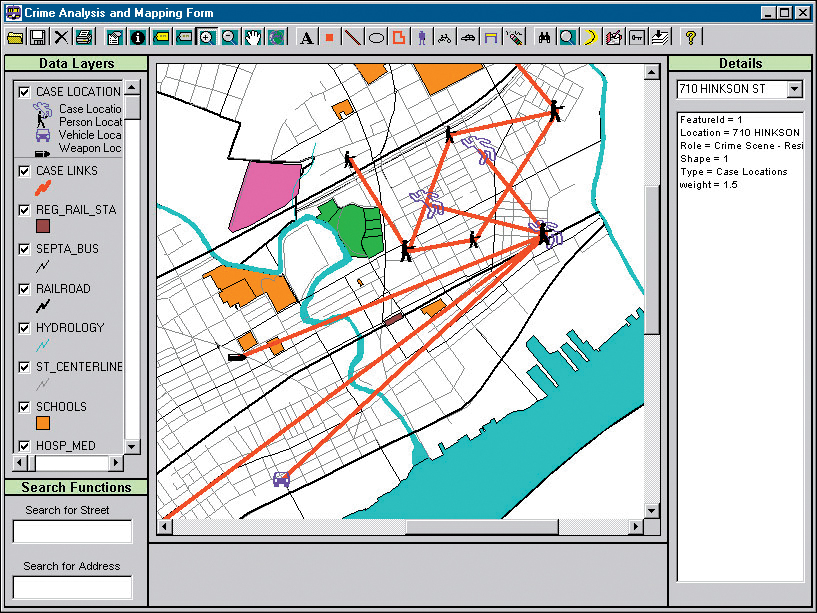This screenshot has height=613, width=817.
Task: Print the map with printer icon
Action: (x=84, y=38)
